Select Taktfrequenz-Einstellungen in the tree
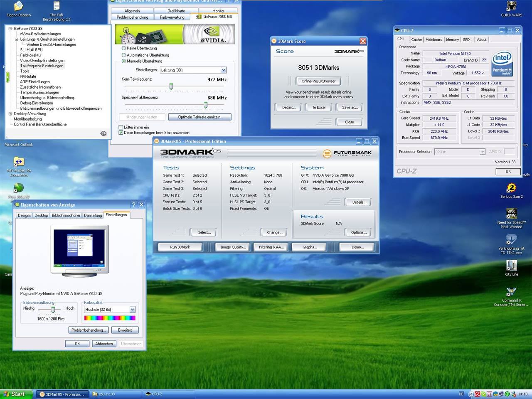 (42, 66)
